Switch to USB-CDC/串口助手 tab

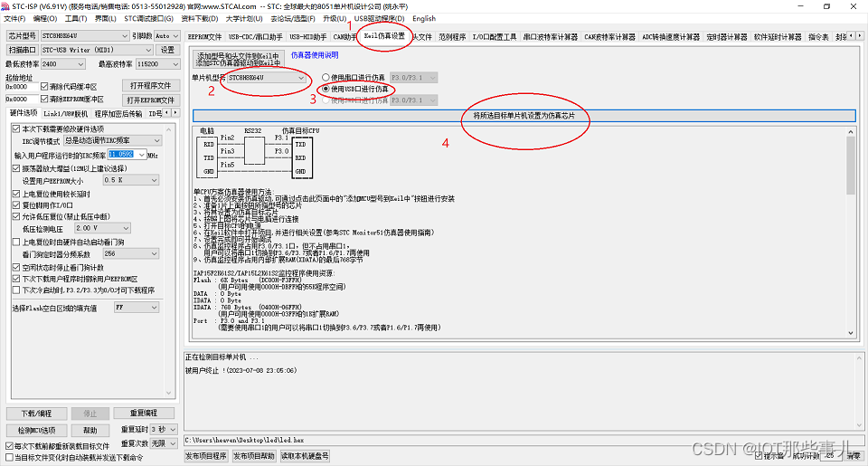[256, 37]
